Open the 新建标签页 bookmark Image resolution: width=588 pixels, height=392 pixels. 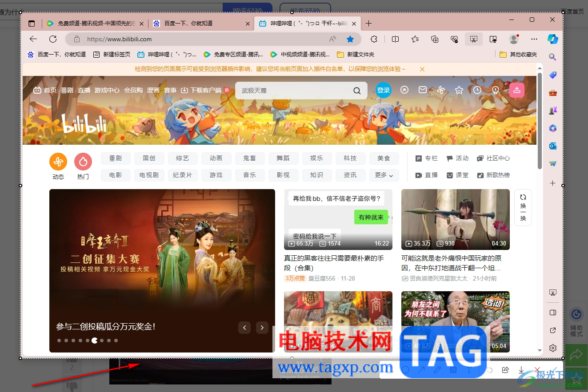pos(112,55)
